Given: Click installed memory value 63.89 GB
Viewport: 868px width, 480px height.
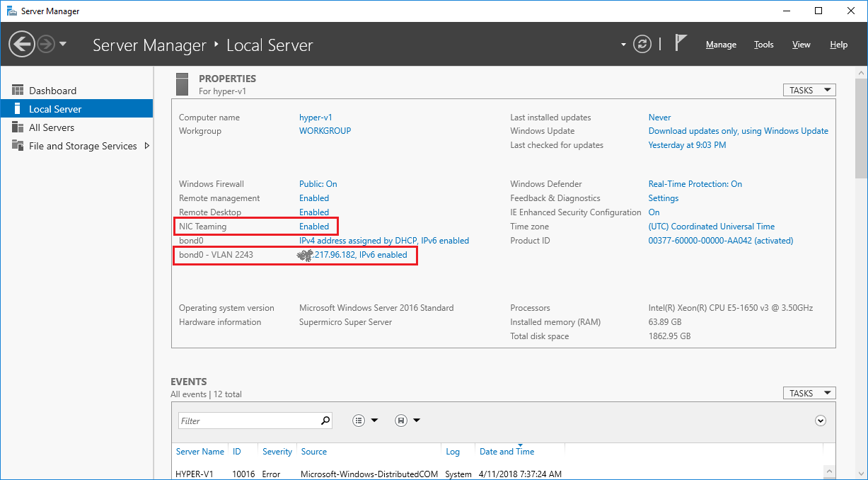Looking at the screenshot, I should [665, 322].
